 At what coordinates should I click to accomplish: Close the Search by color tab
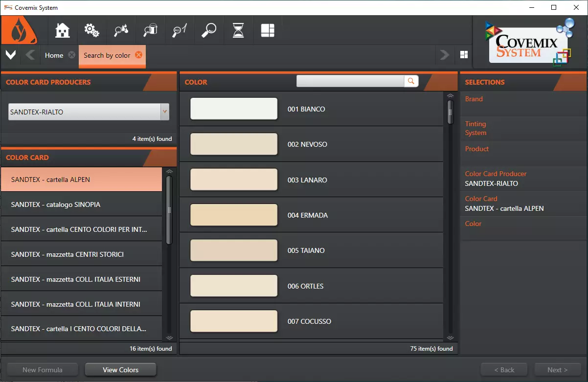138,55
